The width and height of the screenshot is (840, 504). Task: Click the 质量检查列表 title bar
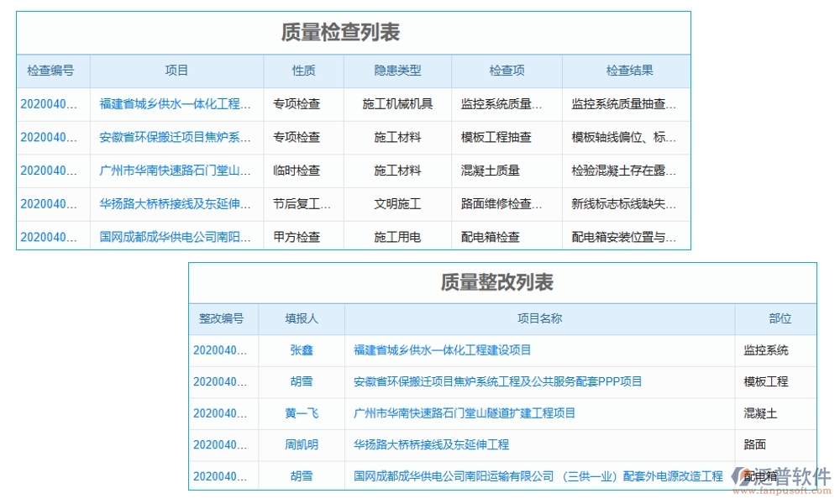point(339,32)
